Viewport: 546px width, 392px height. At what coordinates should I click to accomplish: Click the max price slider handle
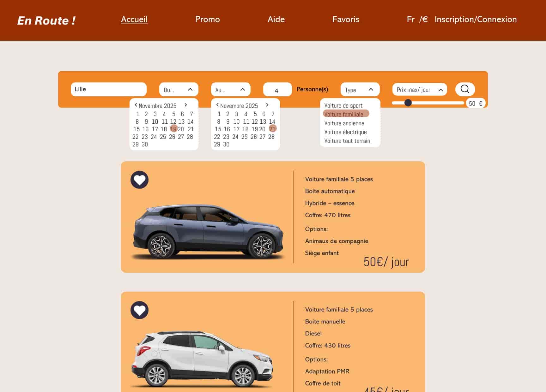[409, 103]
